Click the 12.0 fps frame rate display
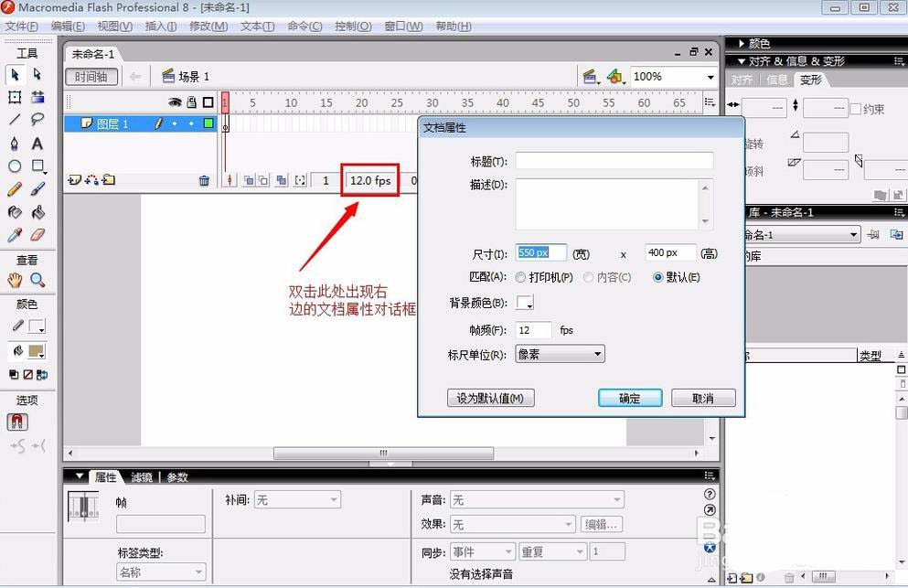 [370, 181]
